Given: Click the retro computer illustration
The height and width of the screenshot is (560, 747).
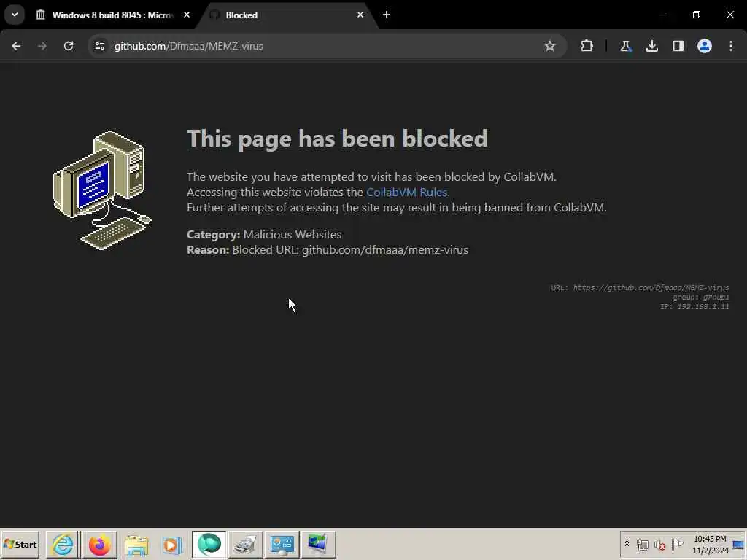Looking at the screenshot, I should click(101, 190).
